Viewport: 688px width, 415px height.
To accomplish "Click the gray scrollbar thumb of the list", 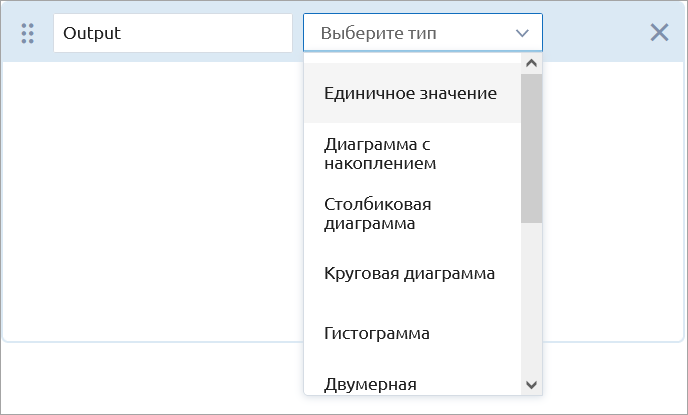I will tap(531, 148).
